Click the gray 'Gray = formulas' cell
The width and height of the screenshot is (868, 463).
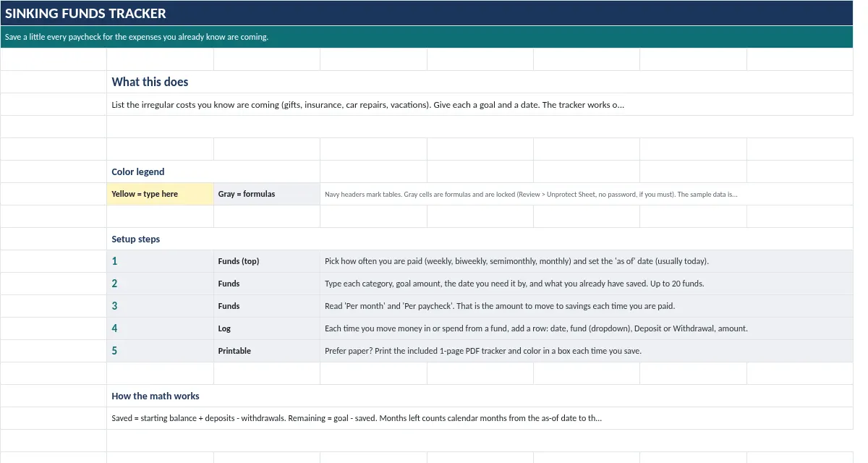point(267,194)
